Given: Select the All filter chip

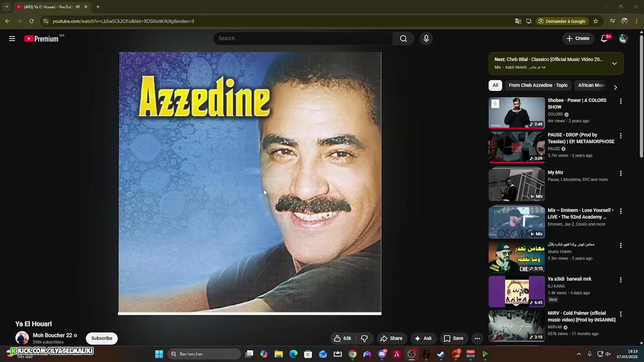Looking at the screenshot, I should coord(495,85).
